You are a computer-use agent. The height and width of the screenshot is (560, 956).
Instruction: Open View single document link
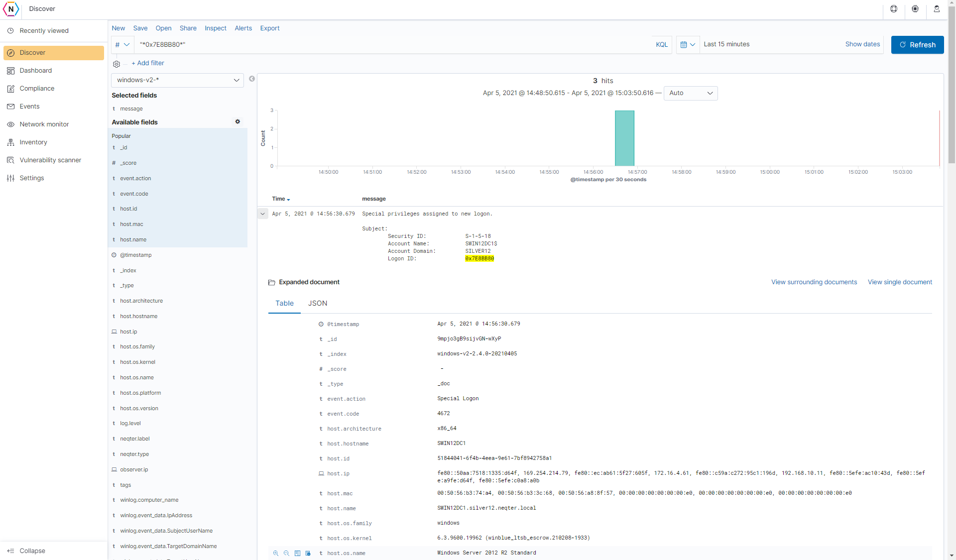pyautogui.click(x=900, y=282)
